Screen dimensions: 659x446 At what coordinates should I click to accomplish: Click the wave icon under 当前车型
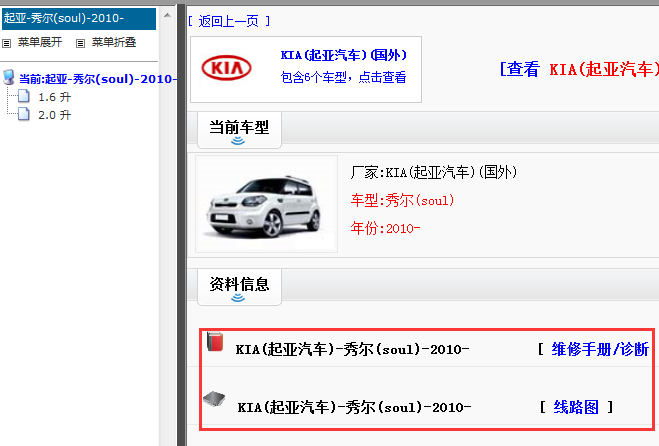coord(238,141)
